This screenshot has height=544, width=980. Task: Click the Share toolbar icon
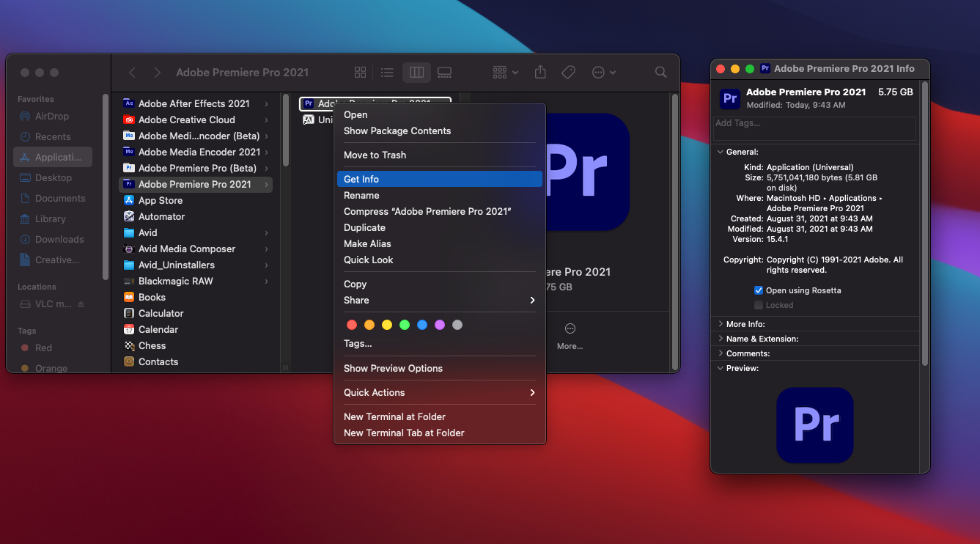pos(540,73)
